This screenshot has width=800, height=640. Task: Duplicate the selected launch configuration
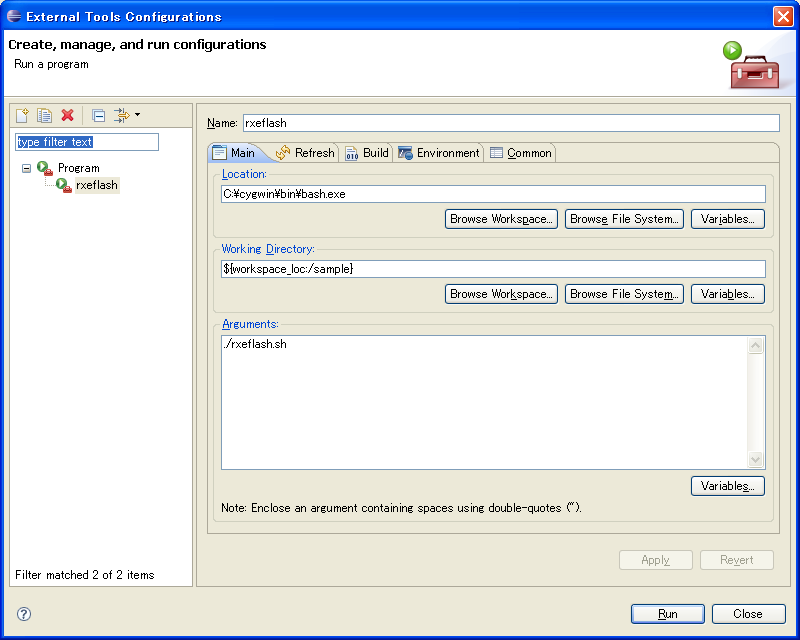pos(45,115)
